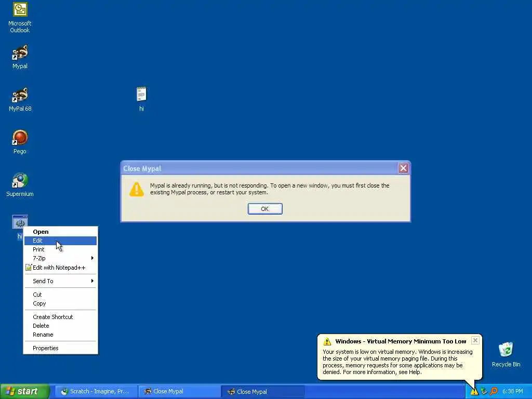The width and height of the screenshot is (532, 399).
Task: Switch to first Close Mypal taskbar button
Action: tap(179, 392)
